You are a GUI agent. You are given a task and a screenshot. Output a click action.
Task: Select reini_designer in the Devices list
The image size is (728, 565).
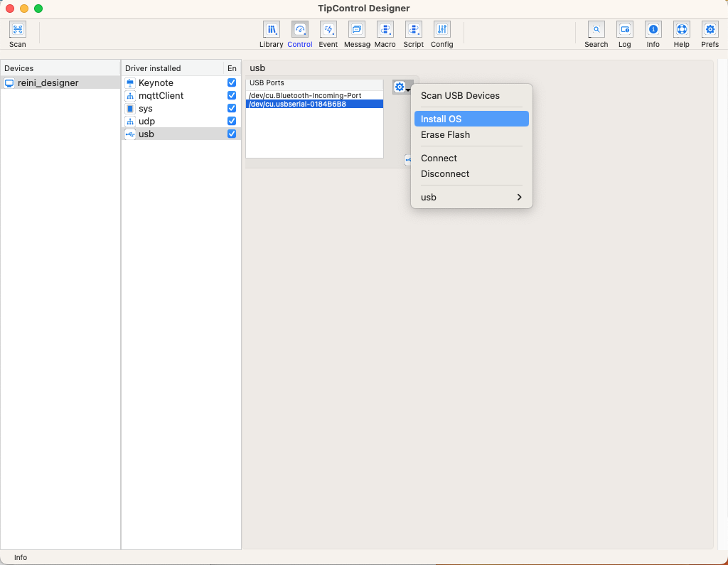click(x=48, y=83)
